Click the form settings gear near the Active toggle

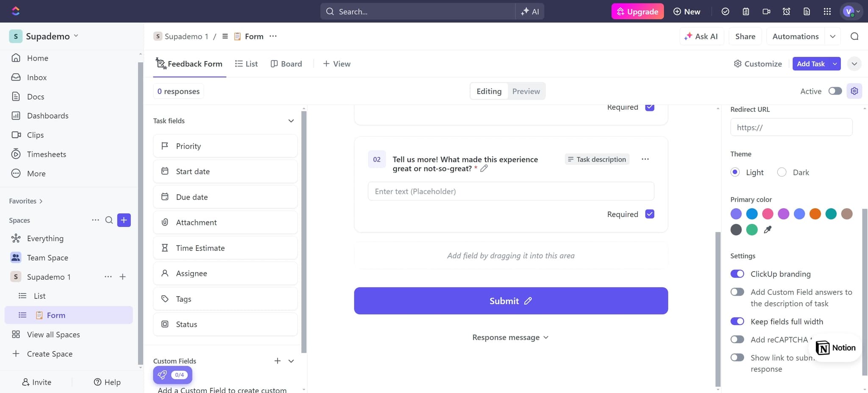(x=854, y=91)
